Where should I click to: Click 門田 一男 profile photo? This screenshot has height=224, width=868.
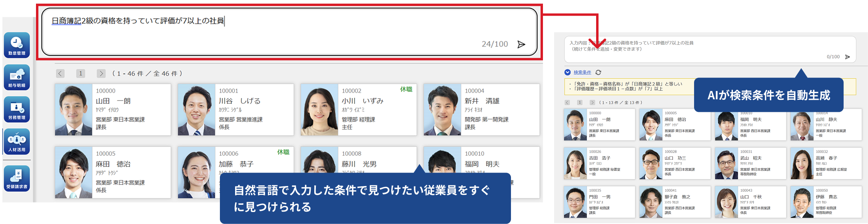coord(575,202)
